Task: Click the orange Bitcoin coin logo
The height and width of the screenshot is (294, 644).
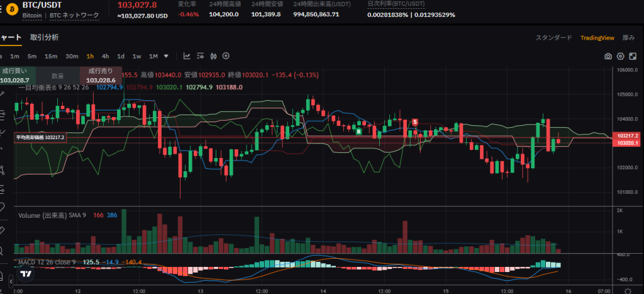Action: click(x=11, y=9)
